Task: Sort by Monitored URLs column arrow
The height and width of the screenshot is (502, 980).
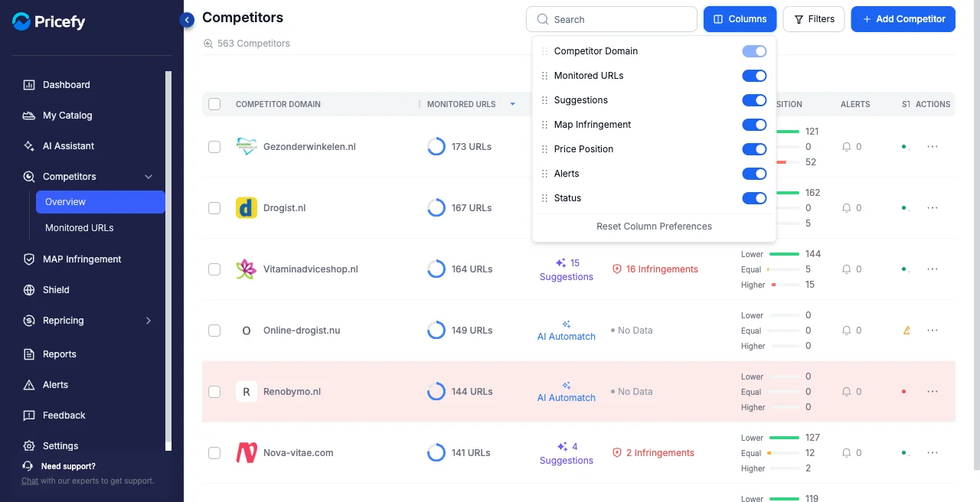Action: [x=512, y=104]
